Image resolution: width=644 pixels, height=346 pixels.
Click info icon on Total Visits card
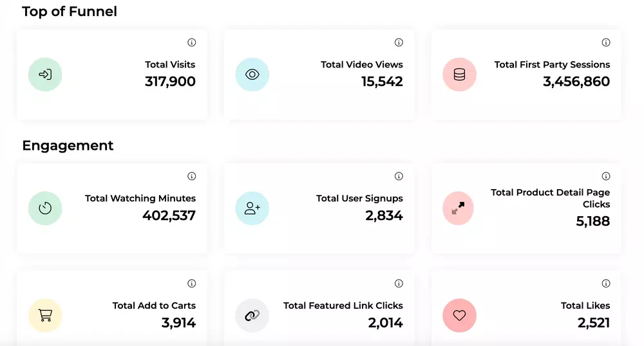click(x=191, y=42)
